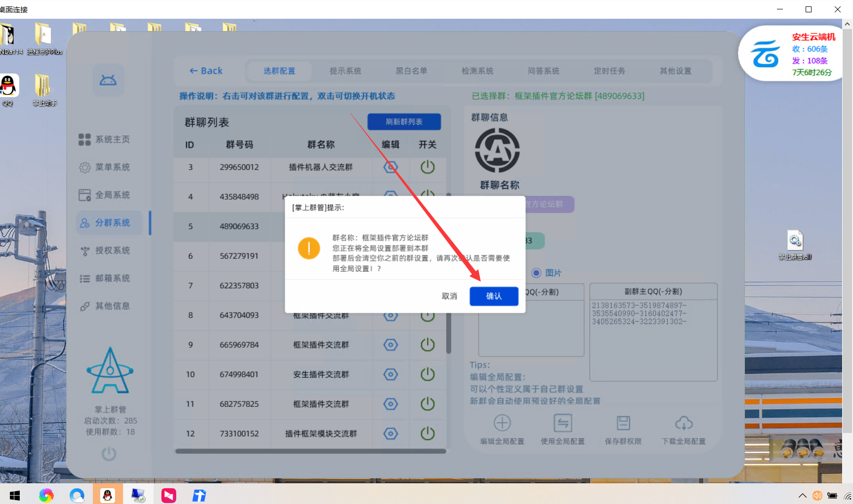The width and height of the screenshot is (853, 504).
Task: Click the 使用全局配置 icon
Action: coord(563,423)
